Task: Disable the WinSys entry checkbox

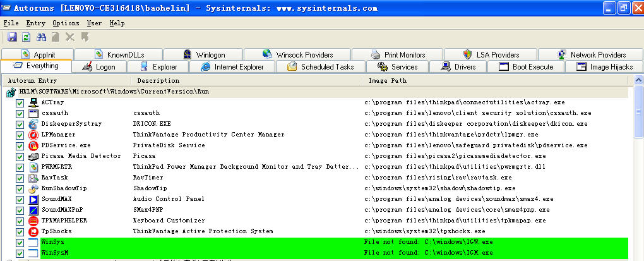Action: point(20,243)
